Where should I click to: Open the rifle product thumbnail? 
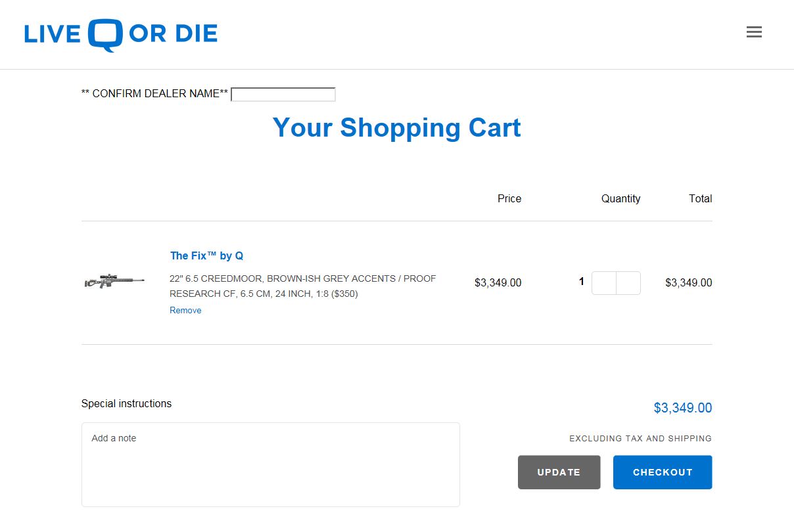point(114,282)
